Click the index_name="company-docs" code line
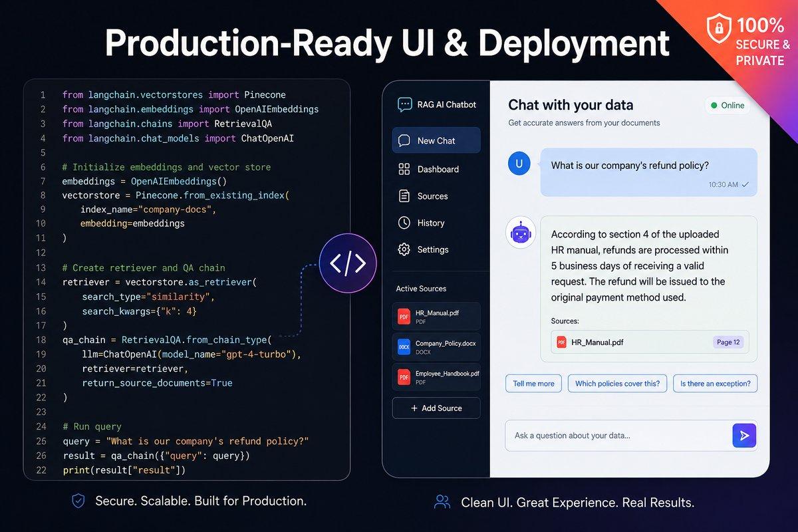Viewport: 798px width, 532px height. [x=148, y=209]
